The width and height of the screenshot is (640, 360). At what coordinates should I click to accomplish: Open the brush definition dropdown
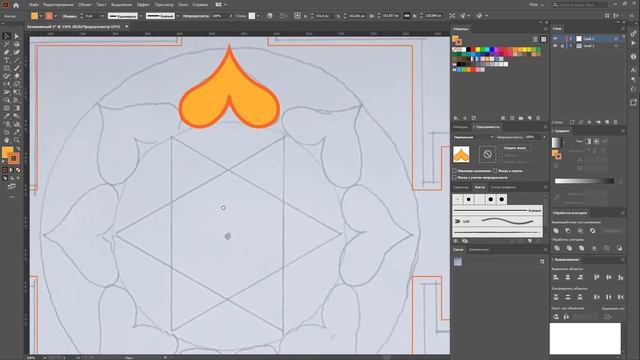pos(178,16)
